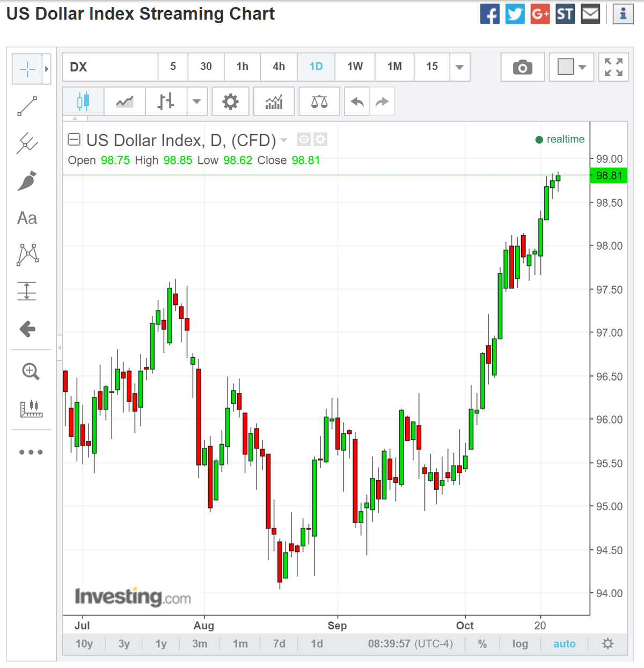Choose the Aa text annotation tool
This screenshot has height=668, width=644.
[27, 218]
